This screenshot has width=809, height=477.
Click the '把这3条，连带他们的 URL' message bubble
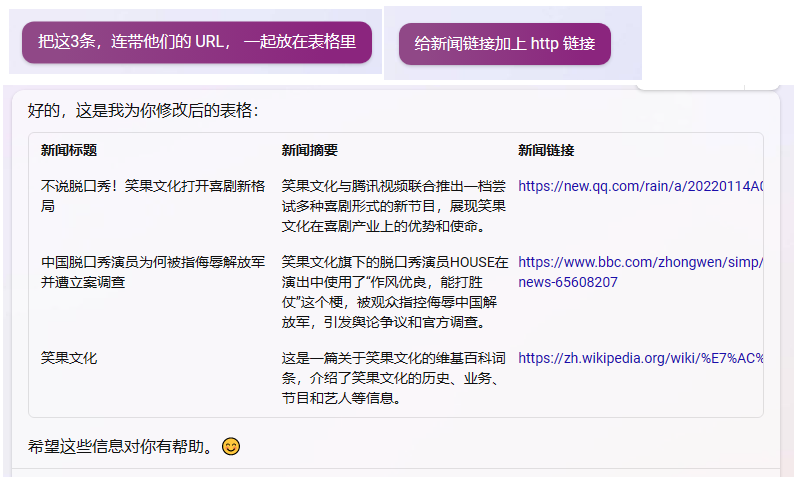pyautogui.click(x=197, y=42)
